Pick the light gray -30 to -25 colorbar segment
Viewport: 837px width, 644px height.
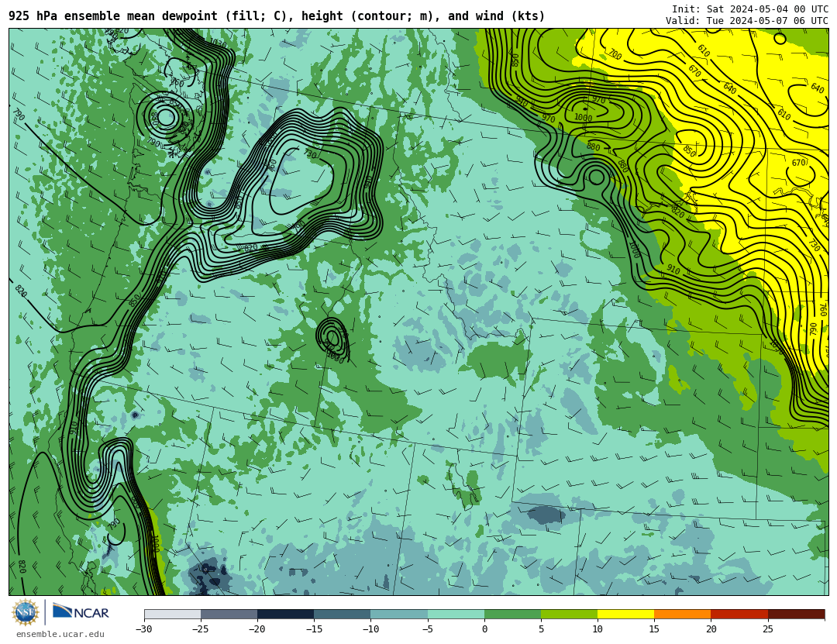coord(172,615)
